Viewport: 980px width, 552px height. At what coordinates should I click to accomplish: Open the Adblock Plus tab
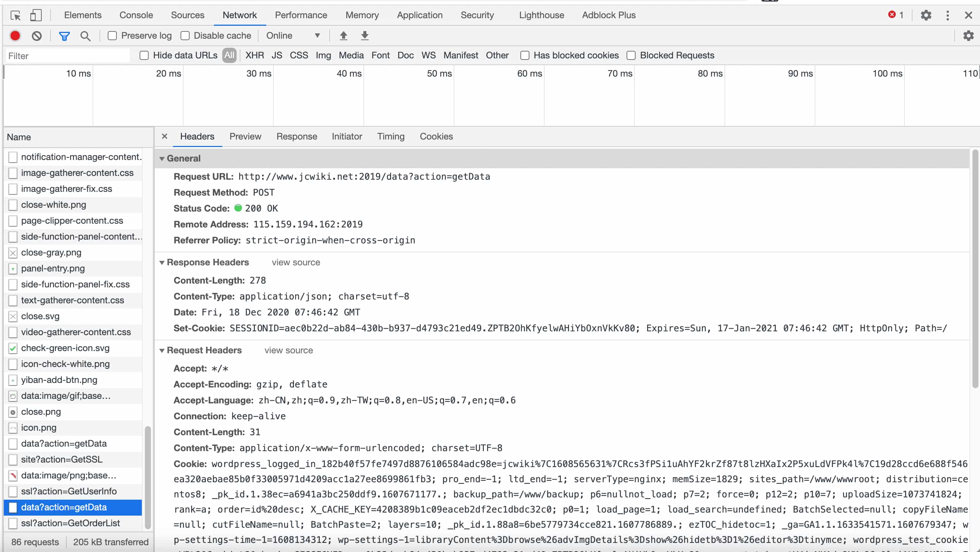click(x=609, y=15)
